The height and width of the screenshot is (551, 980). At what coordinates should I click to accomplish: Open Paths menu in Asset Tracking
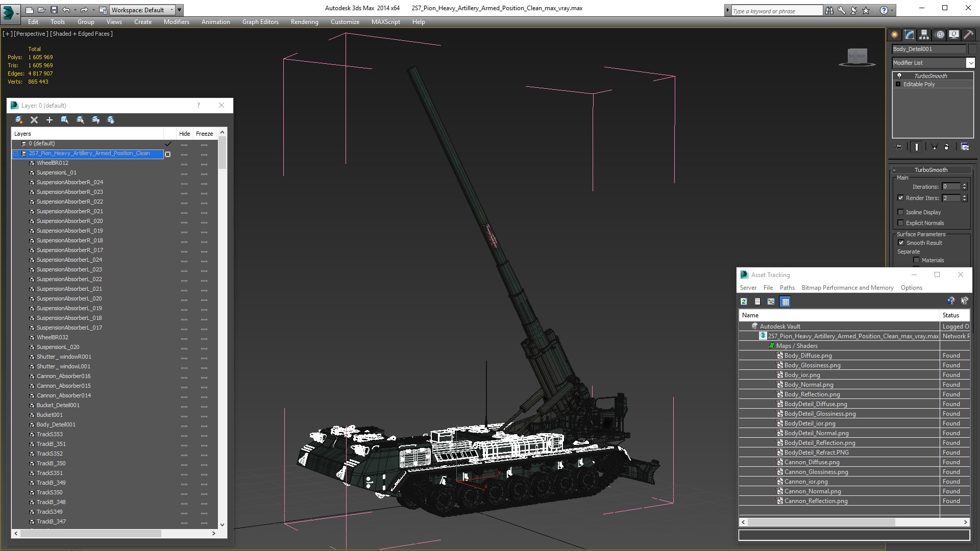pos(787,288)
